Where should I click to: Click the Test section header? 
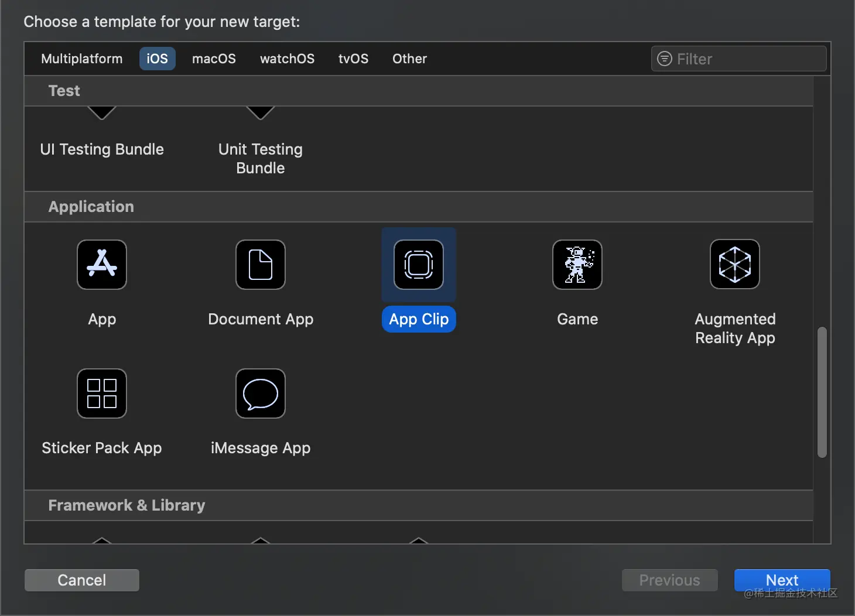tap(419, 91)
